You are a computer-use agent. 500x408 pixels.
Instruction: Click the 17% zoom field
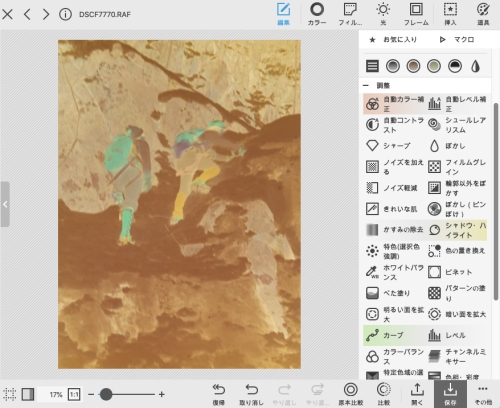tap(53, 394)
